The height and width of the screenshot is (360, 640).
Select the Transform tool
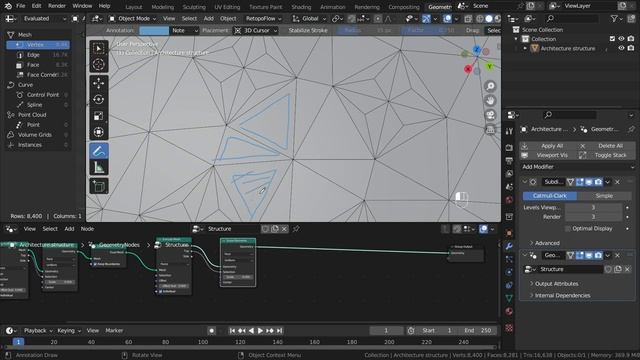tap(98, 132)
